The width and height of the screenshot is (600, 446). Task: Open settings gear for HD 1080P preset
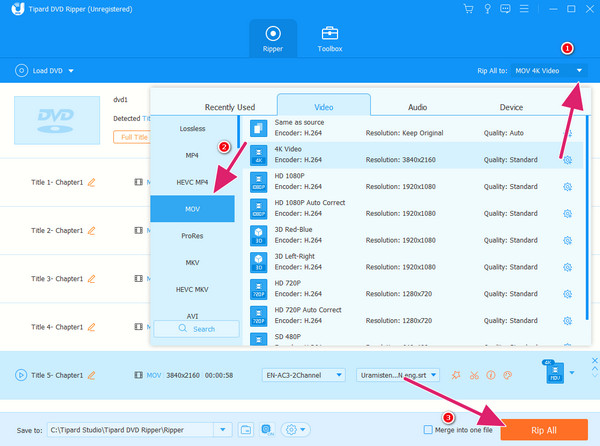coord(567,187)
